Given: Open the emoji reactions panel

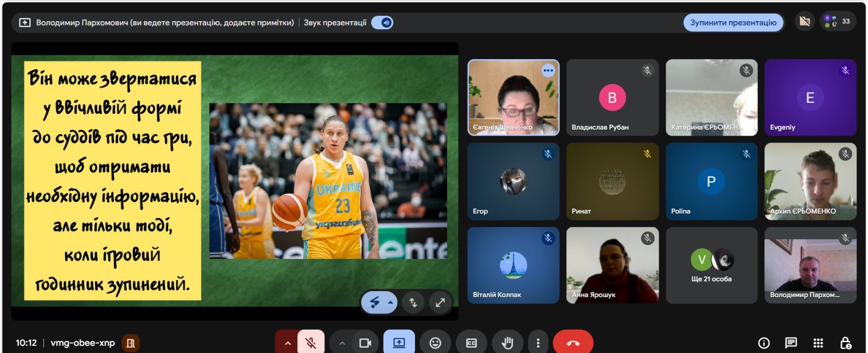Looking at the screenshot, I should click(435, 343).
